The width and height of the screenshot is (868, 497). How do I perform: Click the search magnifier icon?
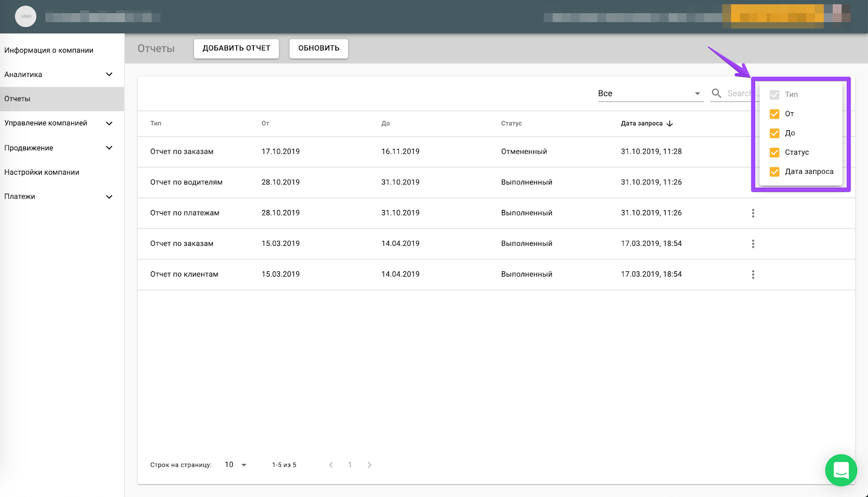point(717,93)
